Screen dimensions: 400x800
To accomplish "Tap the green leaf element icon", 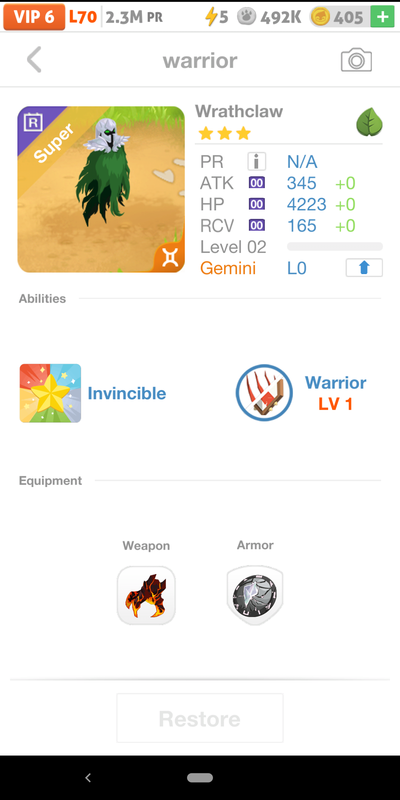I will (369, 122).
